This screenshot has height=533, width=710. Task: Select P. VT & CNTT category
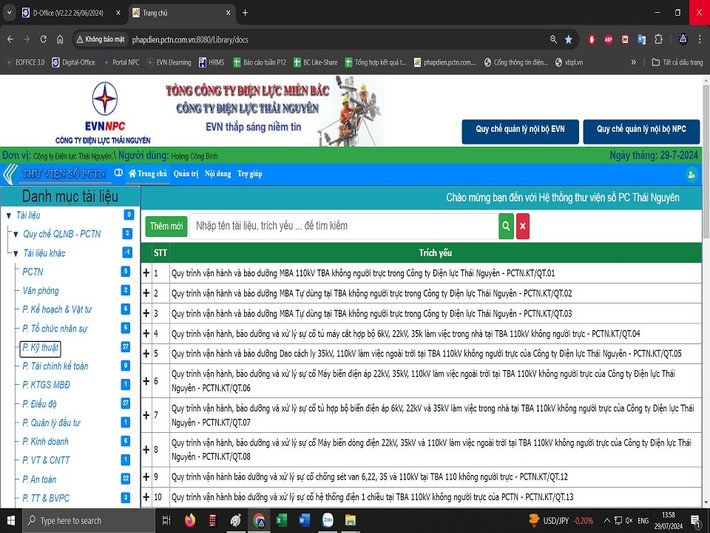point(46,461)
